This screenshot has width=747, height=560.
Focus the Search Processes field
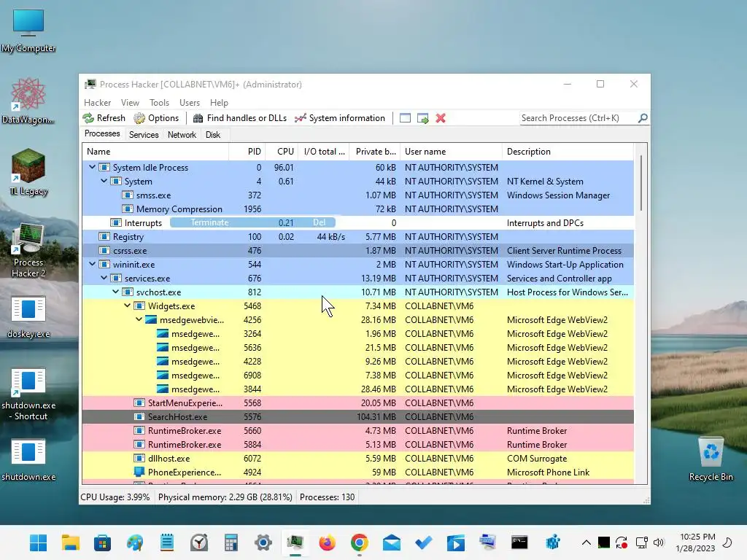point(578,118)
